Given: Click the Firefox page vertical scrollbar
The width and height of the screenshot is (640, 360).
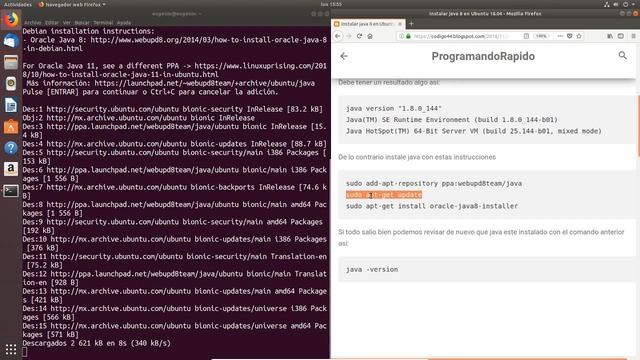Looking at the screenshot, I should pyautogui.click(x=638, y=127).
